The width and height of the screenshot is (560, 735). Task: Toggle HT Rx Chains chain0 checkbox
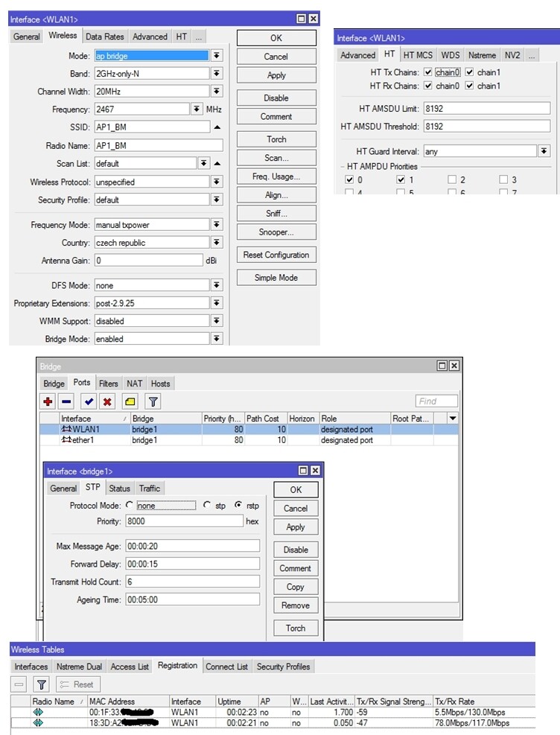pos(428,86)
